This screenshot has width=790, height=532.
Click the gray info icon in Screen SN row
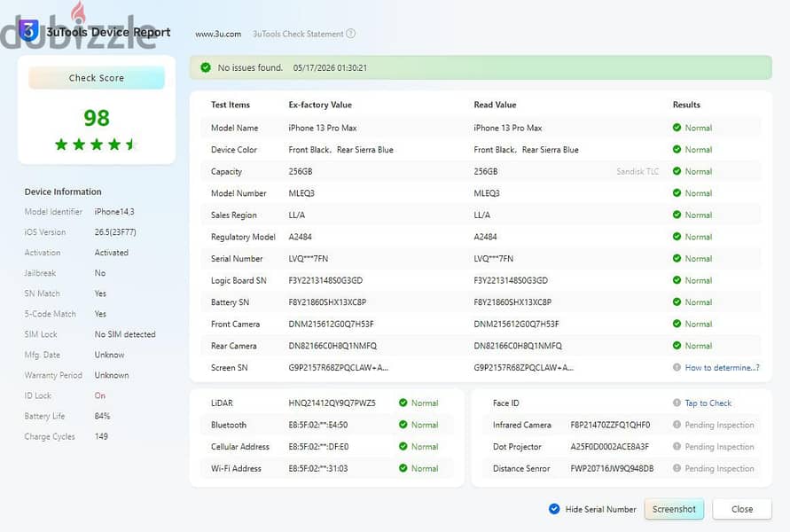pyautogui.click(x=677, y=367)
